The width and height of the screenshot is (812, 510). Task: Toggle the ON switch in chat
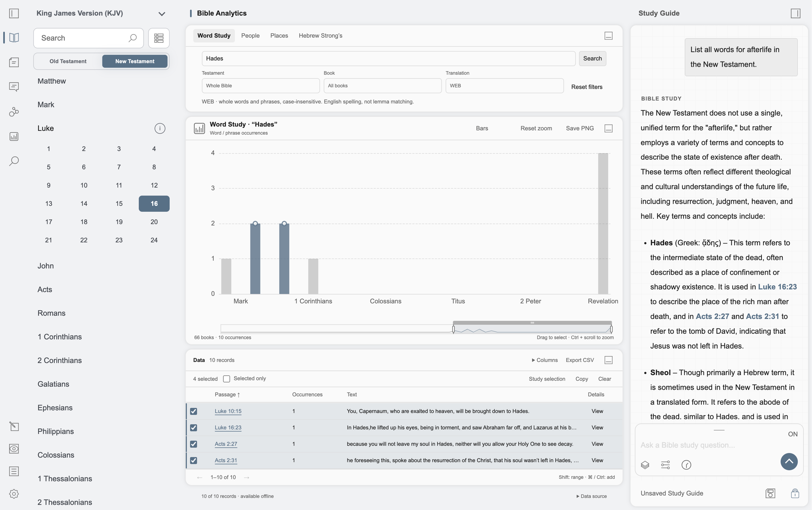click(x=792, y=434)
